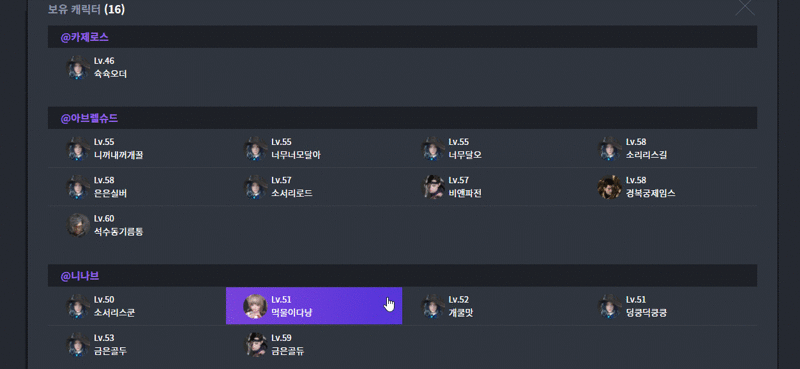Choose the 너무달오 character entry
Screen dimensions: 800x369
(x=491, y=149)
